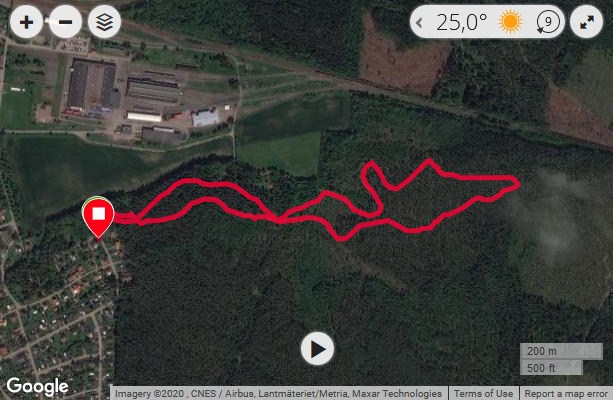Toggle the 200 m scale bar units
Viewport: 613px width, 400px height.
[561, 351]
